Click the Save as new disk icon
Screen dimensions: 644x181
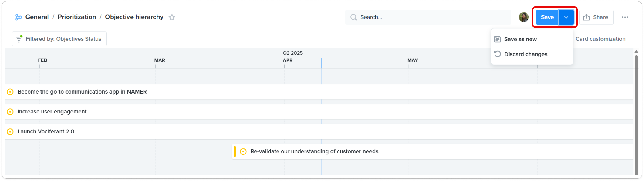497,39
